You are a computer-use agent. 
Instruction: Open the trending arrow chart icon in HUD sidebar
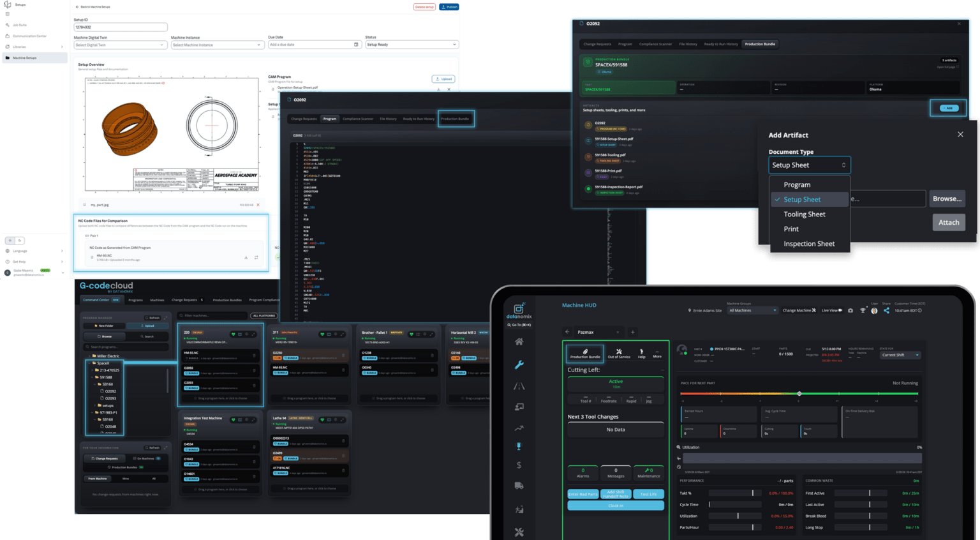click(519, 428)
